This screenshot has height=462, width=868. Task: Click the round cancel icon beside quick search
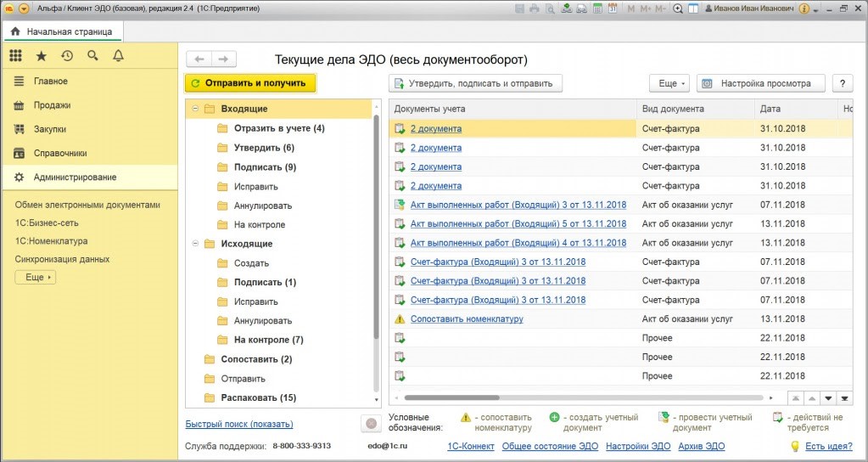[x=370, y=423]
